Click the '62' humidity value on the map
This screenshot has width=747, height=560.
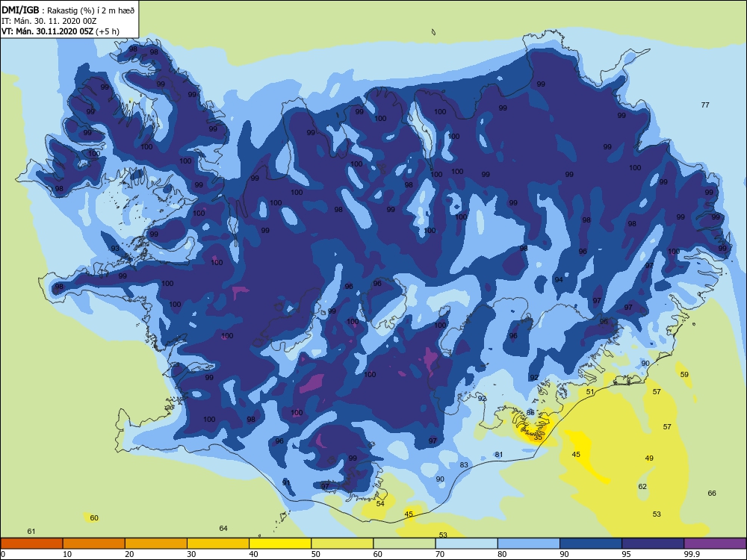click(x=642, y=487)
